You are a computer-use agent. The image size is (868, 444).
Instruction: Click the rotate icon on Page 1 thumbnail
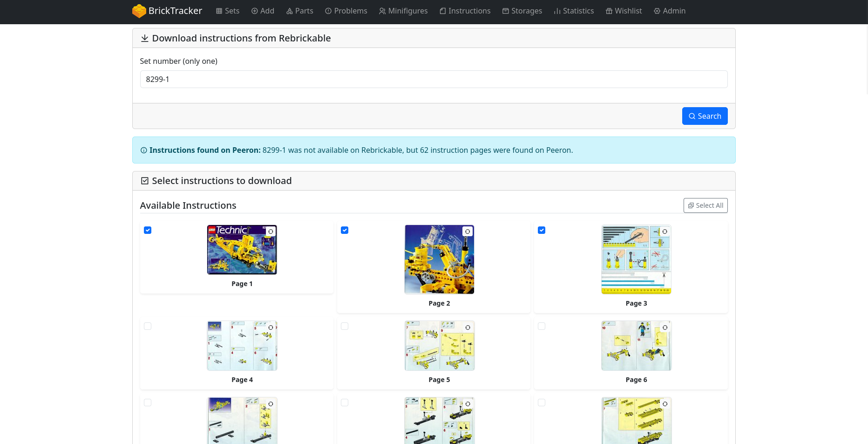point(271,232)
